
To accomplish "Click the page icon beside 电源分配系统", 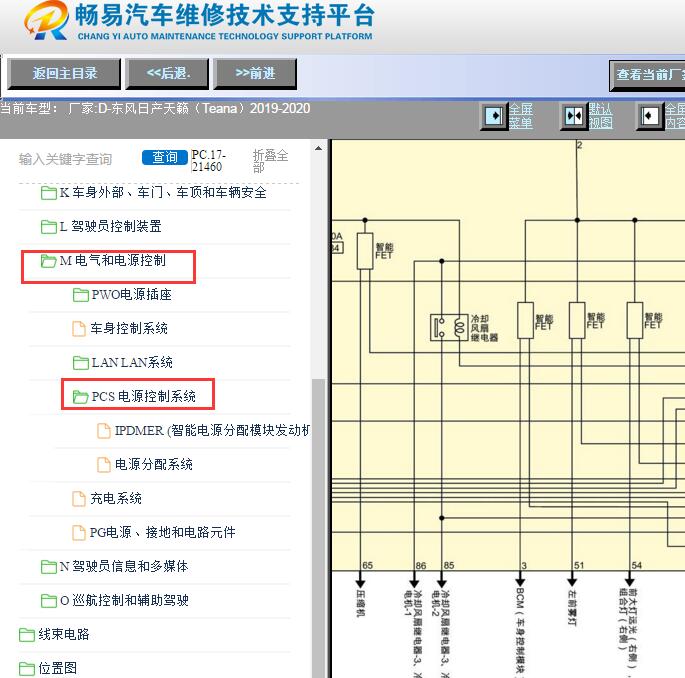I will (x=104, y=464).
